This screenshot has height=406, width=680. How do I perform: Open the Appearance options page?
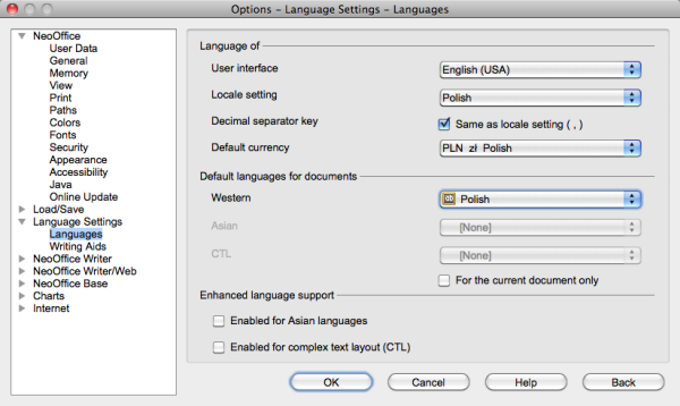click(78, 160)
